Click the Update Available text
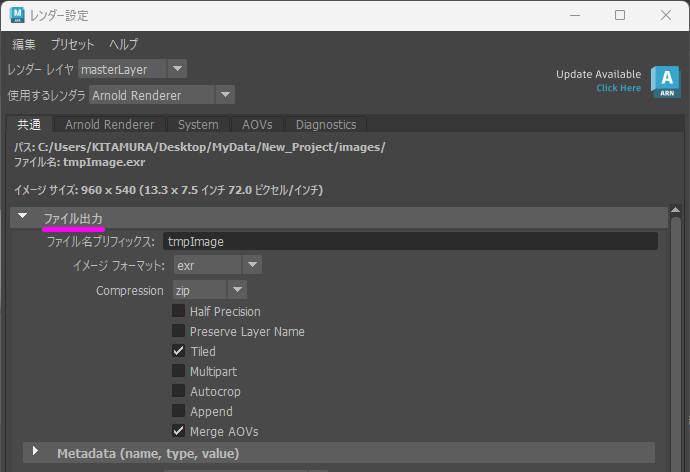The image size is (690, 472). coord(598,74)
